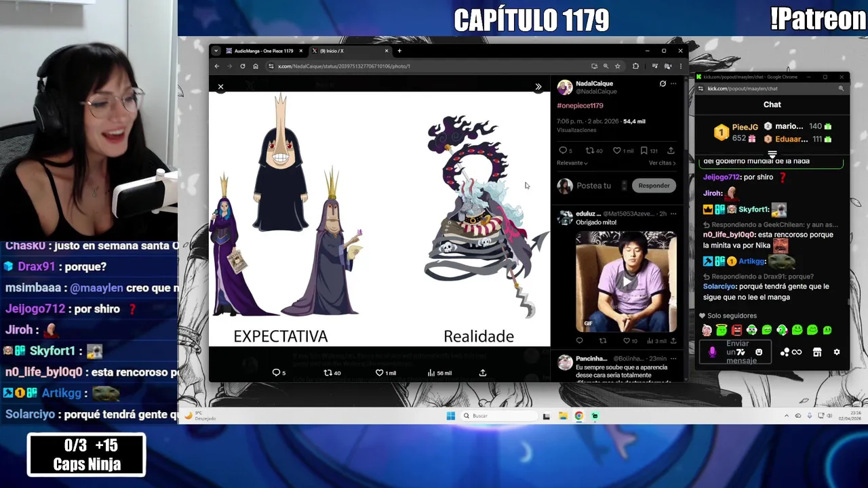Open the site information icon in the address bar
This screenshot has width=868, height=488.
[x=271, y=66]
